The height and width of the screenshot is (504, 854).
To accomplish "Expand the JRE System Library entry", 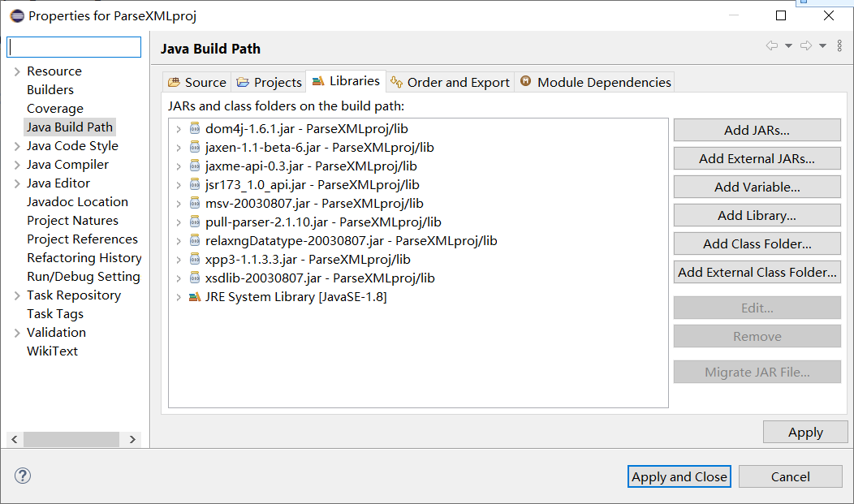I will [179, 296].
